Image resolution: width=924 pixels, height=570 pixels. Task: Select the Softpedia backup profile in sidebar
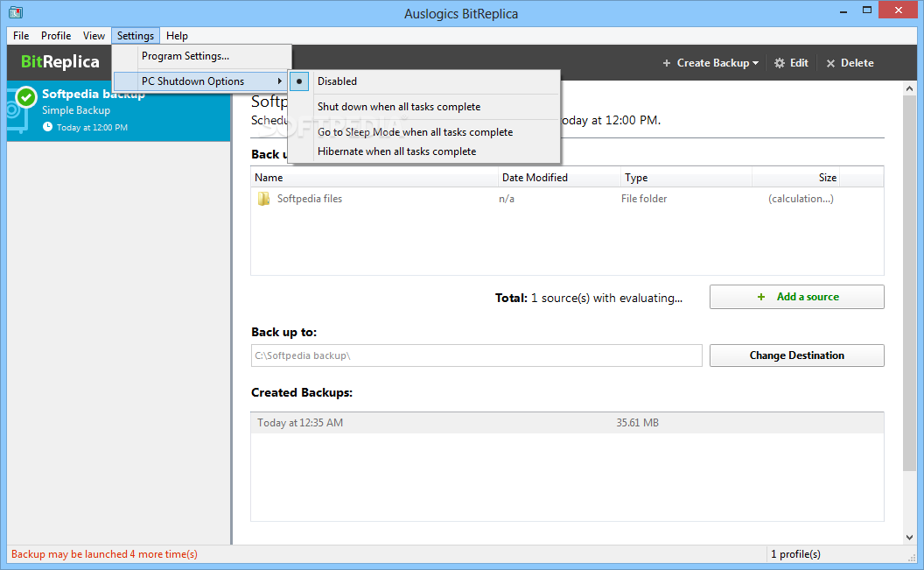pos(118,110)
